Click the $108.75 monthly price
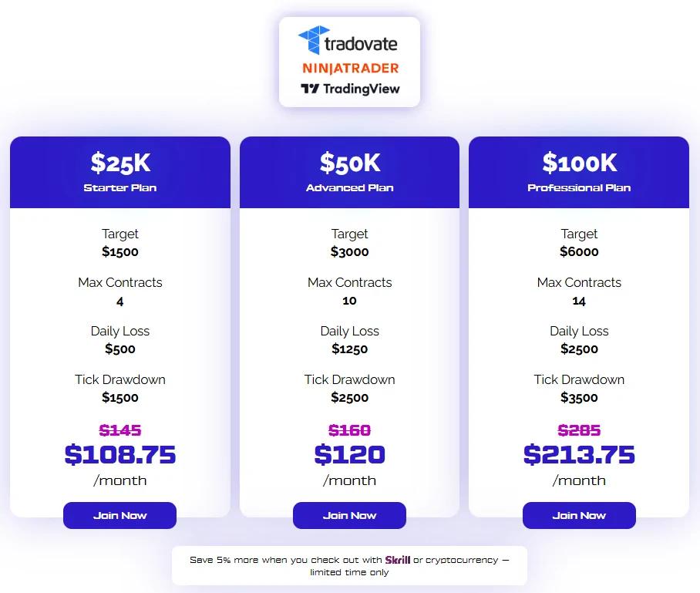The height and width of the screenshot is (593, 700). [x=119, y=454]
